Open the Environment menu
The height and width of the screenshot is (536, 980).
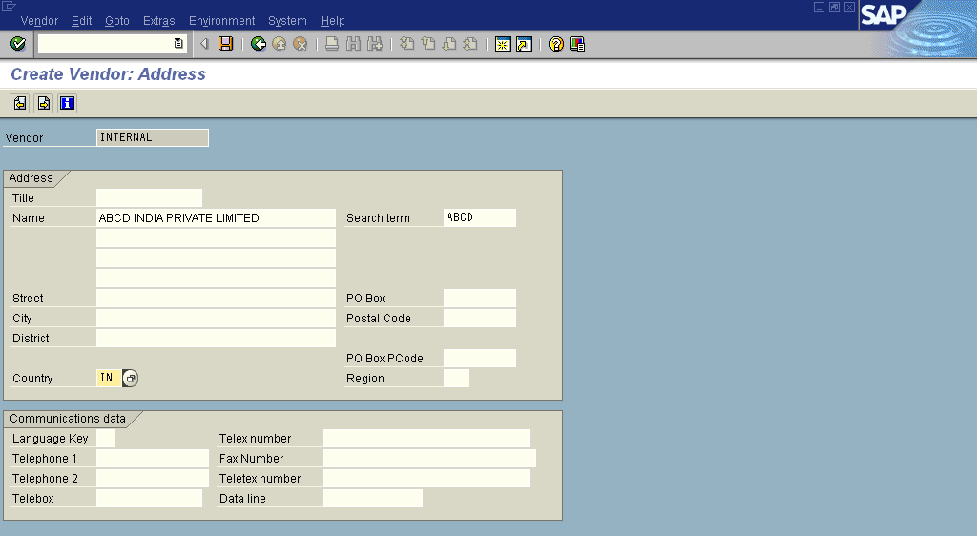tap(221, 21)
